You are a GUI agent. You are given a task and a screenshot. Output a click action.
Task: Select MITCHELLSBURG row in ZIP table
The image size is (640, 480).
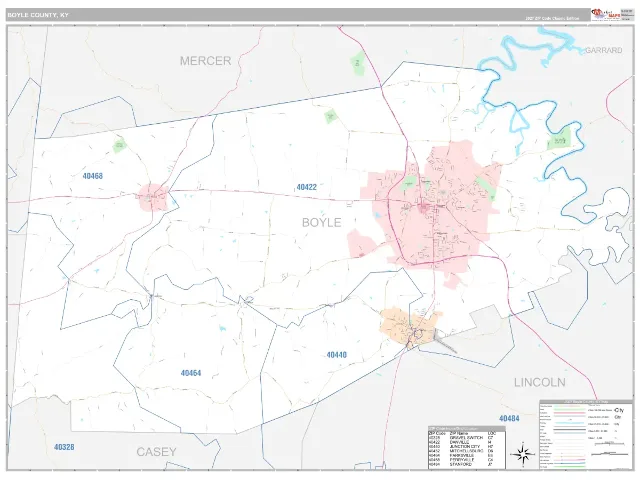tap(467, 451)
